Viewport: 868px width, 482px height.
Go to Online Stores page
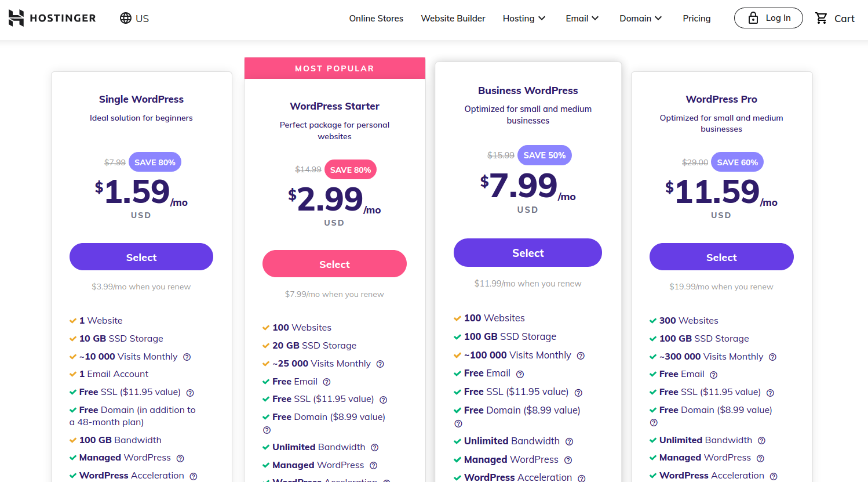tap(376, 18)
